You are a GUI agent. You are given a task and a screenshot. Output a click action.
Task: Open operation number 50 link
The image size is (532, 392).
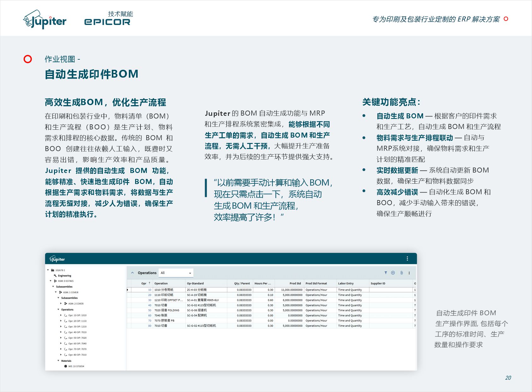150,310
